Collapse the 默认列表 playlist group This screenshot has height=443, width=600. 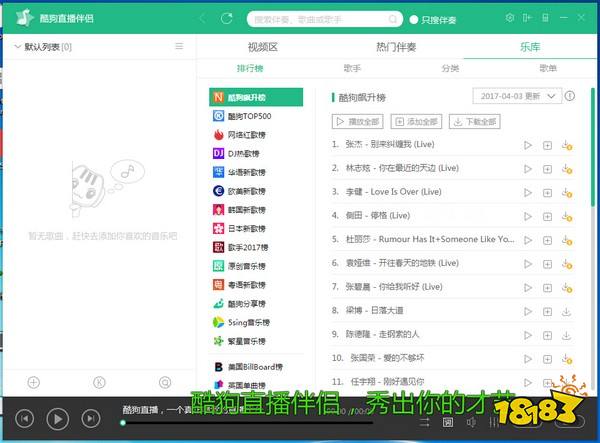tap(17, 47)
